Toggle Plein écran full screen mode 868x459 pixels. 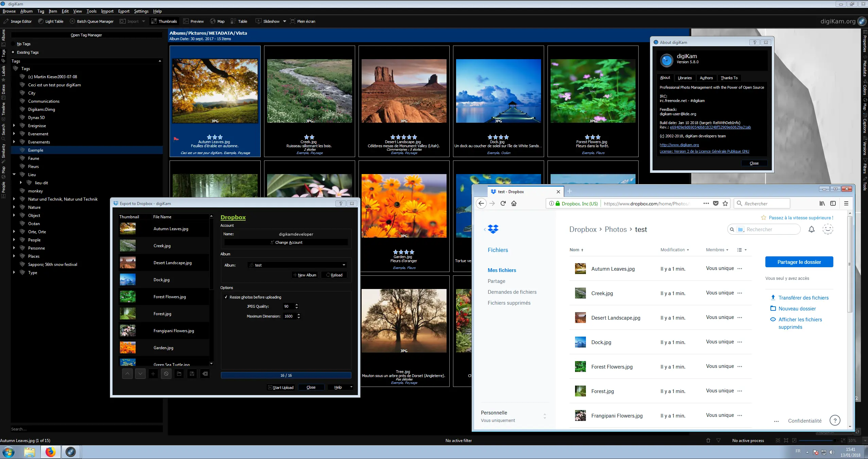pos(303,21)
